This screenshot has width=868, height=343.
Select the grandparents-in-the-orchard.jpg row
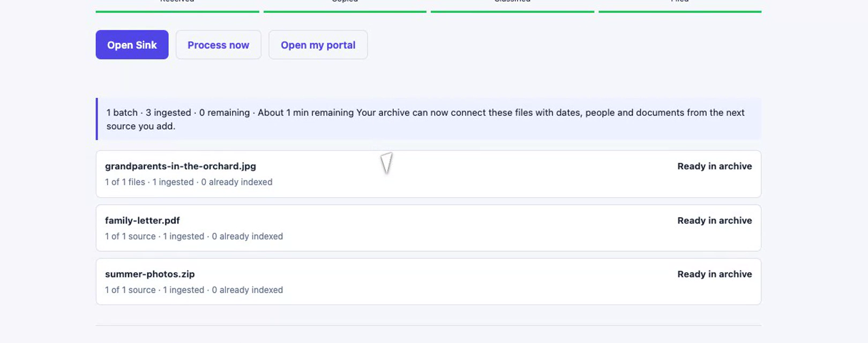coord(428,174)
